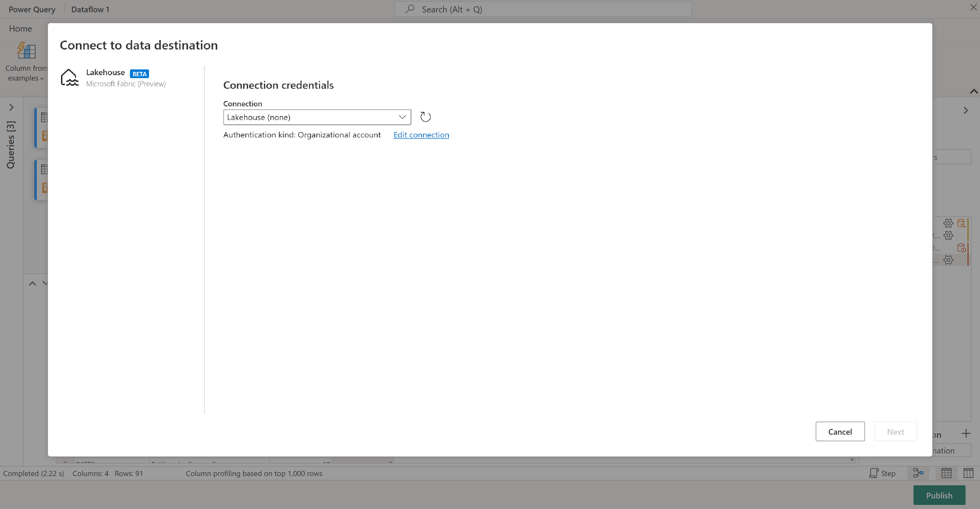The width and height of the screenshot is (980, 509).
Task: Publish the dataflow
Action: coord(939,495)
